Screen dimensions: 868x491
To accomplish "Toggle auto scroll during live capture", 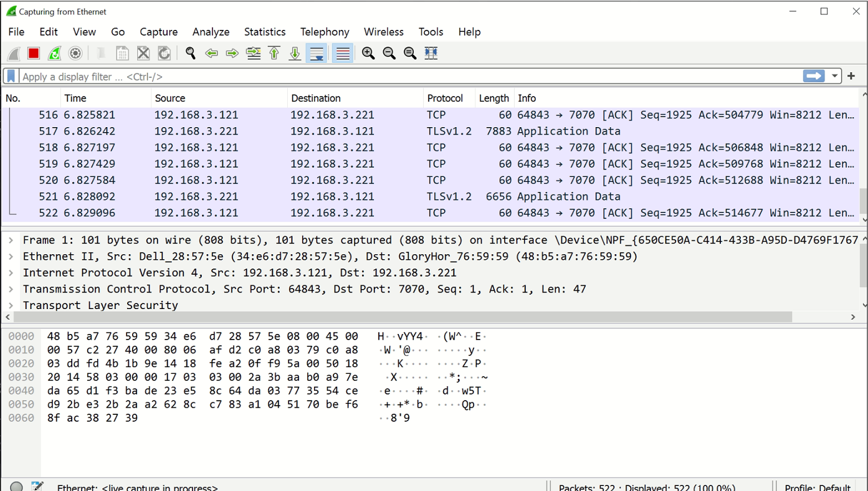I will click(x=317, y=54).
